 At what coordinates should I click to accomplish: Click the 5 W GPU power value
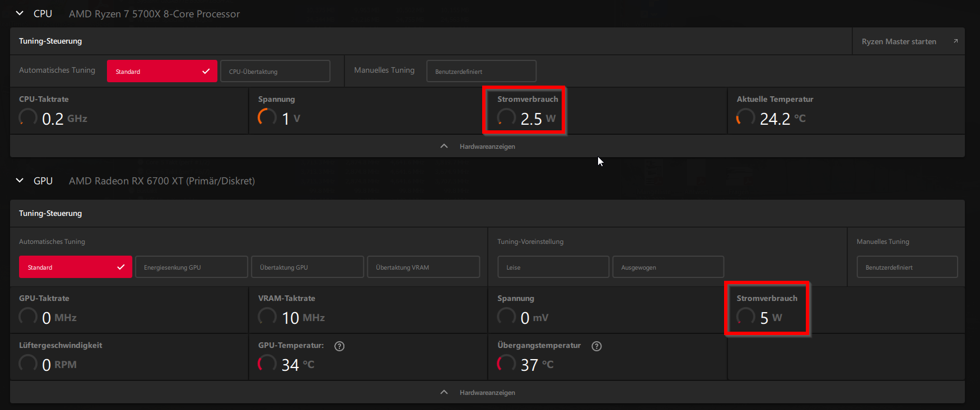[771, 318]
